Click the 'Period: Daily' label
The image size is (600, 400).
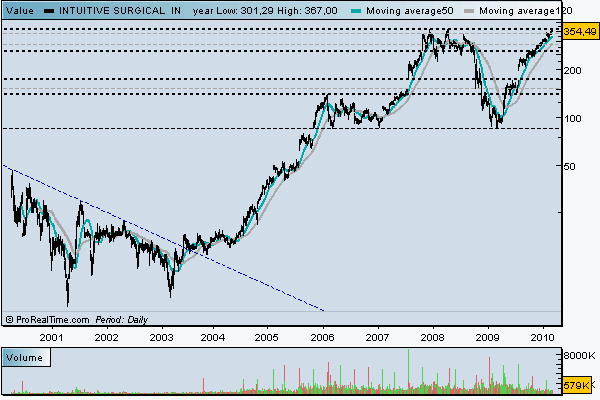122,320
